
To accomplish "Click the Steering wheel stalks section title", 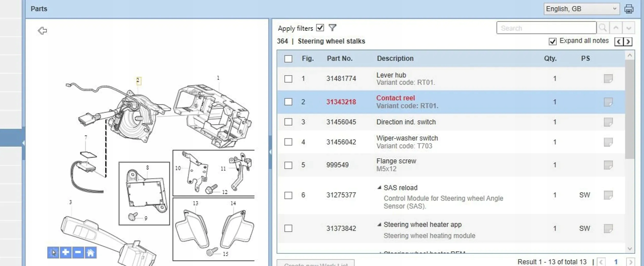I will pyautogui.click(x=331, y=41).
